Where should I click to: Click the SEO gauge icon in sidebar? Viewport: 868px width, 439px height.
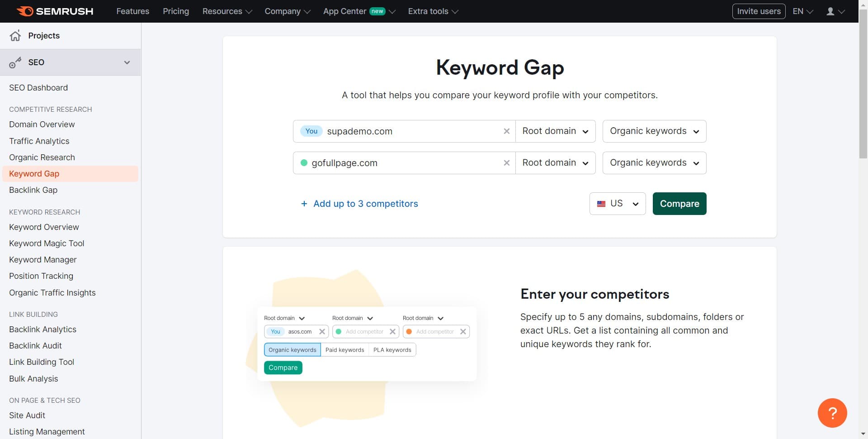(15, 62)
